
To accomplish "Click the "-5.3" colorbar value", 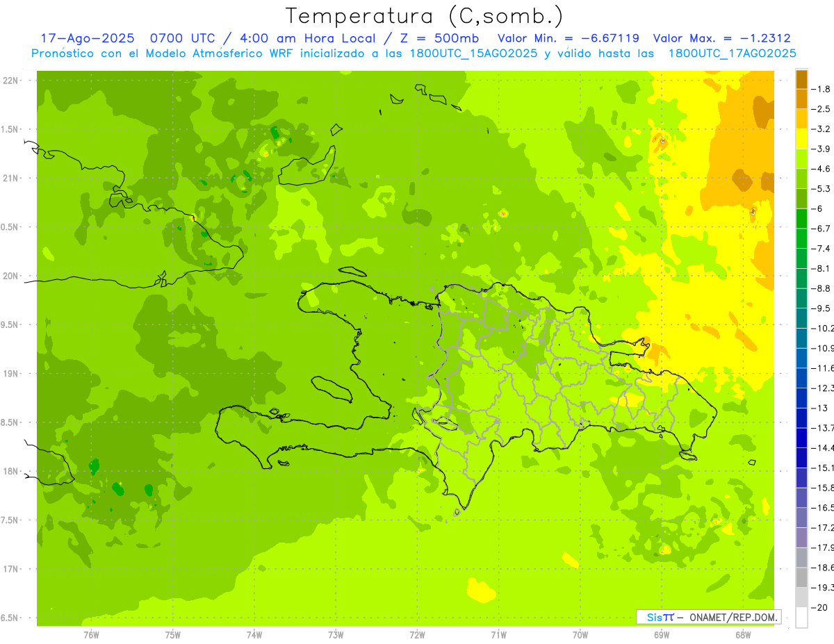I will [x=821, y=189].
